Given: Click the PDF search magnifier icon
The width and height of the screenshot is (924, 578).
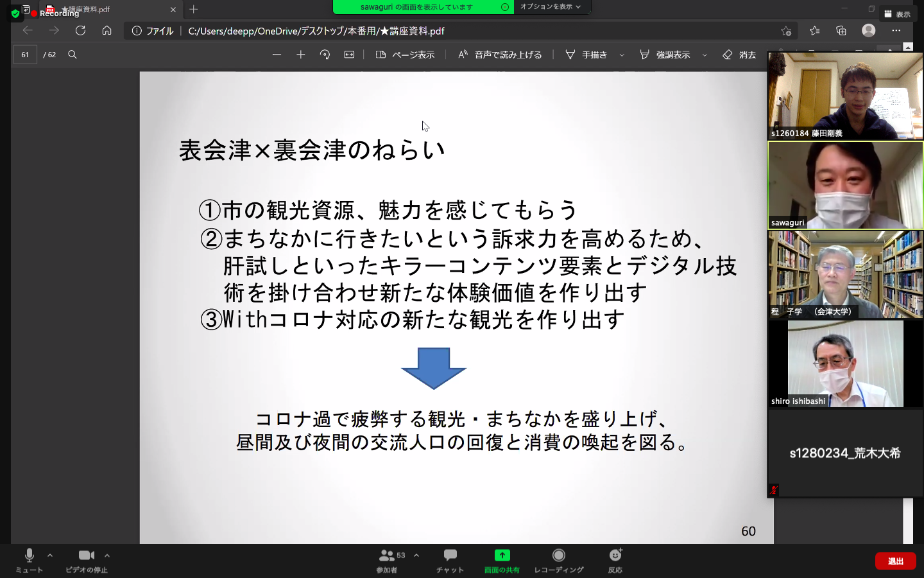Looking at the screenshot, I should pos(73,55).
